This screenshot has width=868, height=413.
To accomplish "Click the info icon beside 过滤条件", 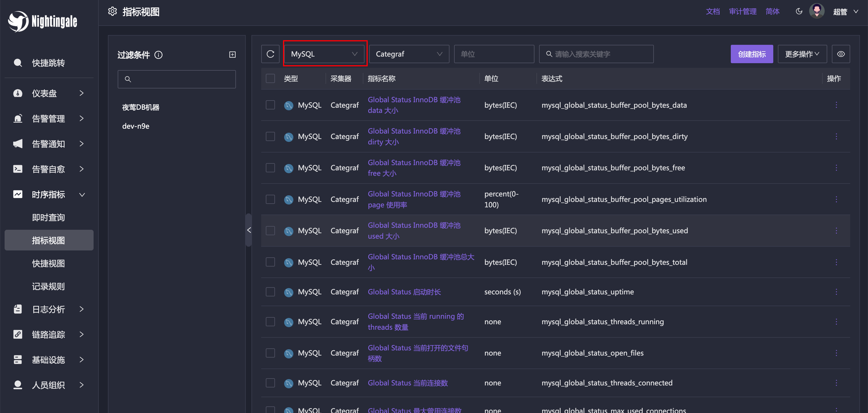I will [158, 55].
